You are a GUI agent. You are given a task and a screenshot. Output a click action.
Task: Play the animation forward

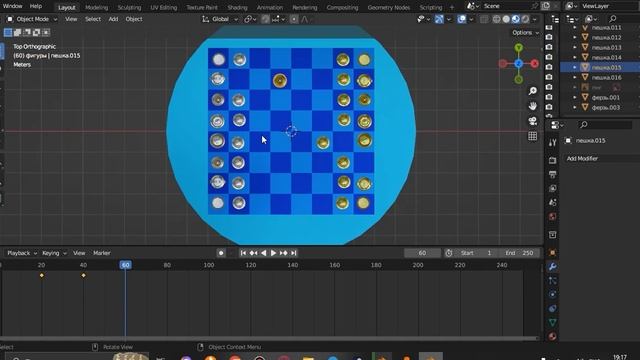[273, 253]
